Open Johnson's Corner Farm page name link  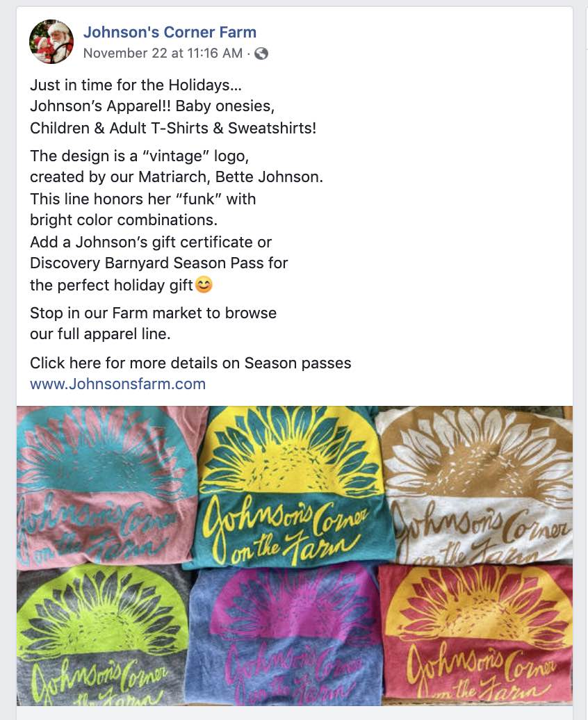(170, 32)
